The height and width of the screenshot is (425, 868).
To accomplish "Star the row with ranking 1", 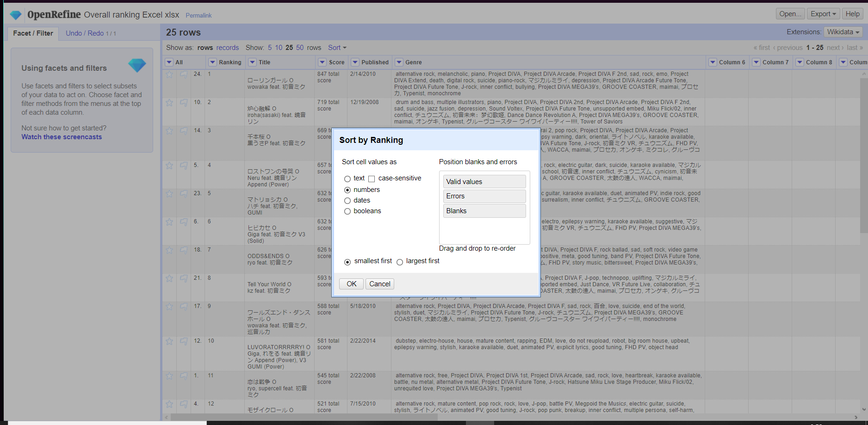I will click(x=169, y=74).
